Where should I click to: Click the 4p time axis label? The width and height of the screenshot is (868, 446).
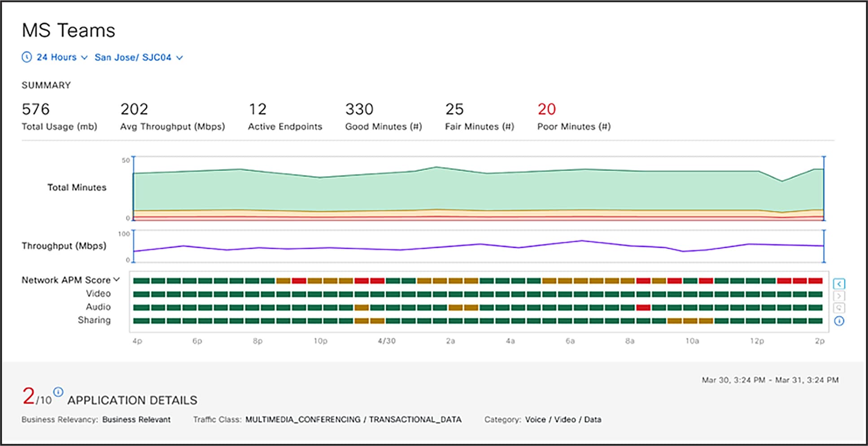[x=137, y=341]
